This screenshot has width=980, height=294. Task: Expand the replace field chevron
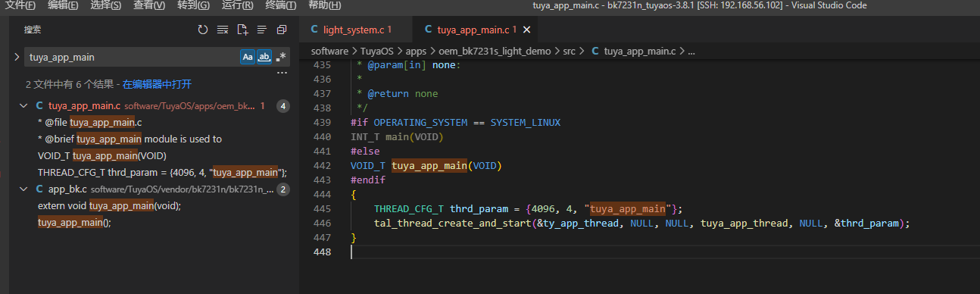[17, 57]
